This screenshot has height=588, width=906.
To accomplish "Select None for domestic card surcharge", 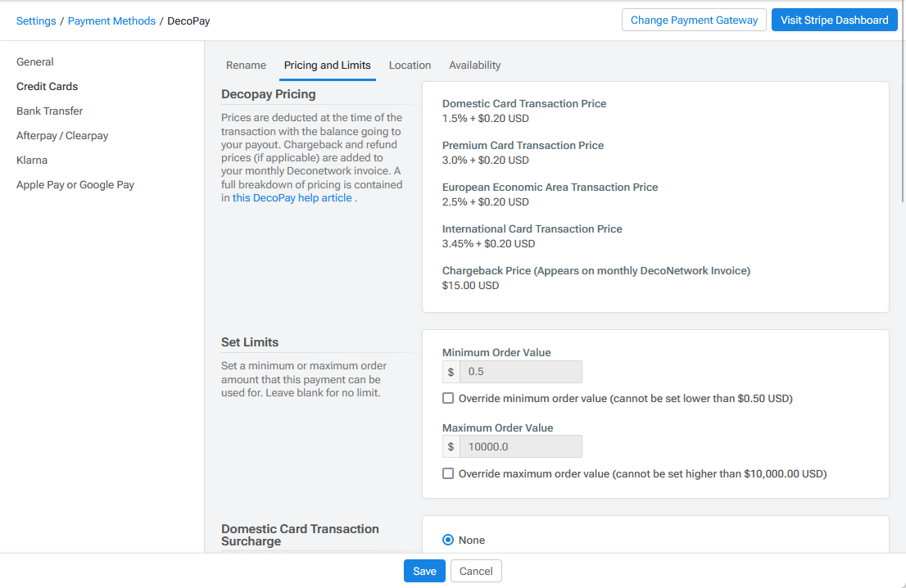I will click(448, 540).
